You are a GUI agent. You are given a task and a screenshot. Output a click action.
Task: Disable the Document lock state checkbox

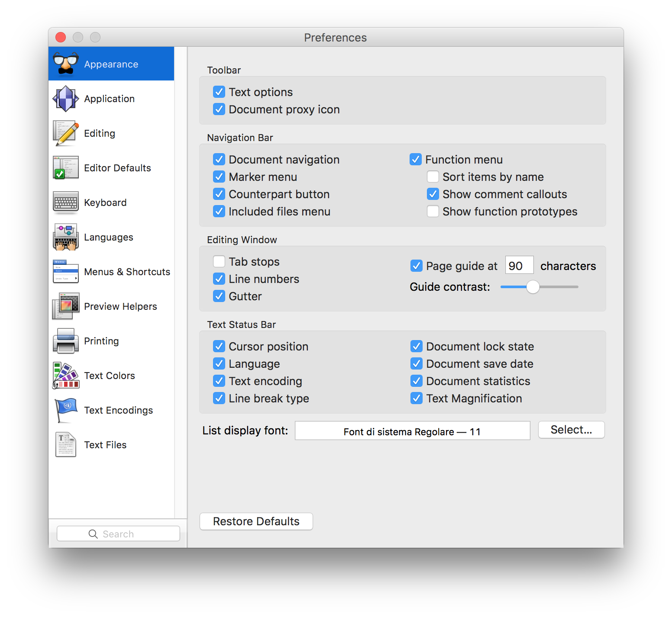tap(417, 346)
